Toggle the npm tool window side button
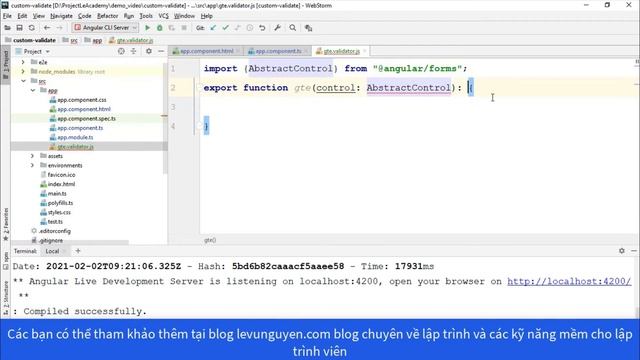Viewport: 640px width, 360px height. pyautogui.click(x=6, y=260)
